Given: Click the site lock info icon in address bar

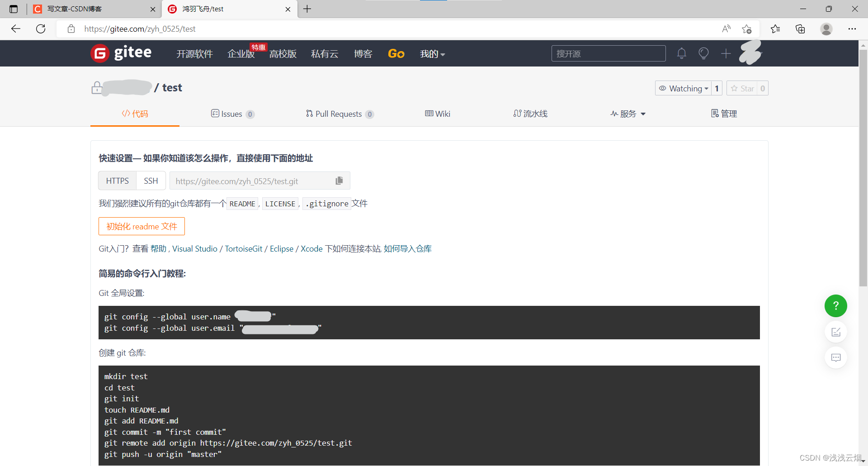Looking at the screenshot, I should click(x=71, y=29).
